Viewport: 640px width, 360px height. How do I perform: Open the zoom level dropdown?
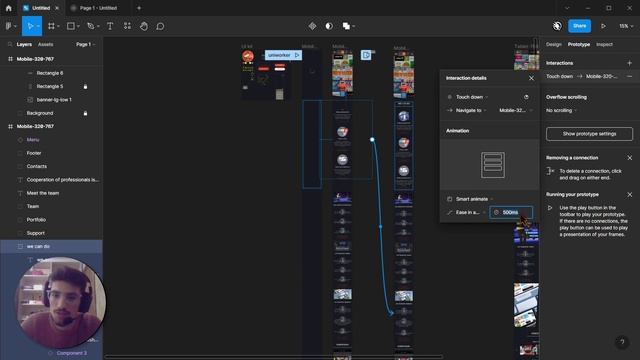coord(626,26)
